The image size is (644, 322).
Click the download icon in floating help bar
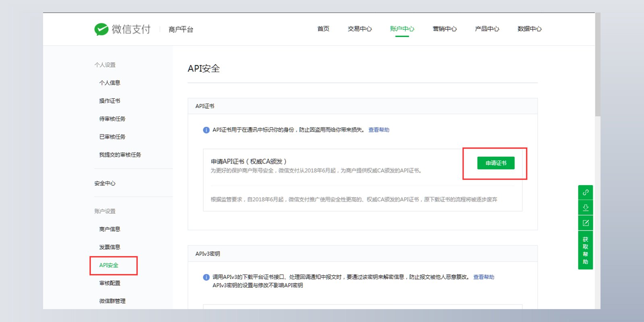tap(586, 208)
